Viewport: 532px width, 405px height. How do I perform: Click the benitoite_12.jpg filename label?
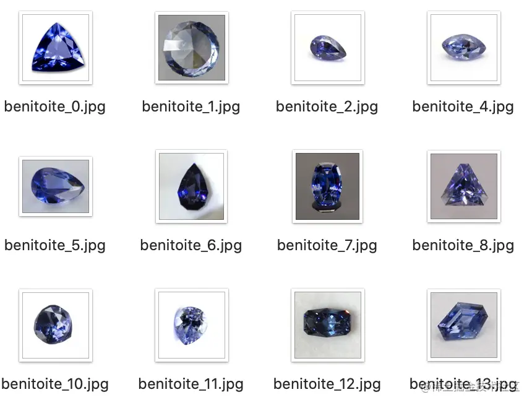(x=327, y=385)
